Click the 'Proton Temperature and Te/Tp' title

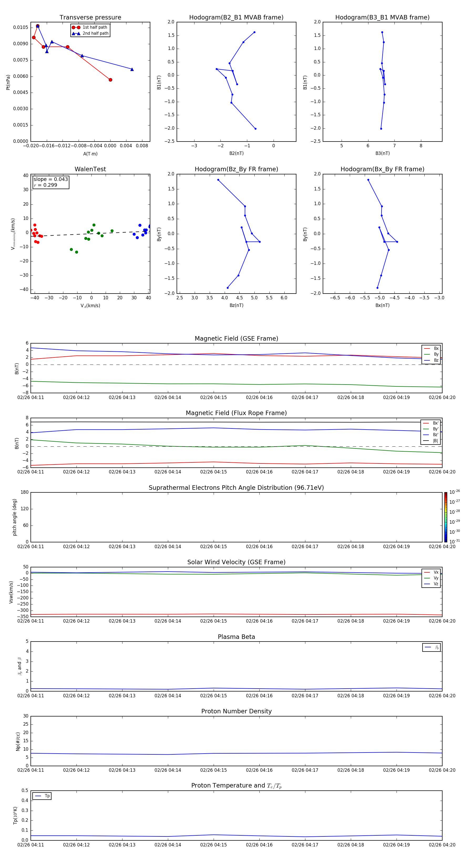pyautogui.click(x=236, y=786)
